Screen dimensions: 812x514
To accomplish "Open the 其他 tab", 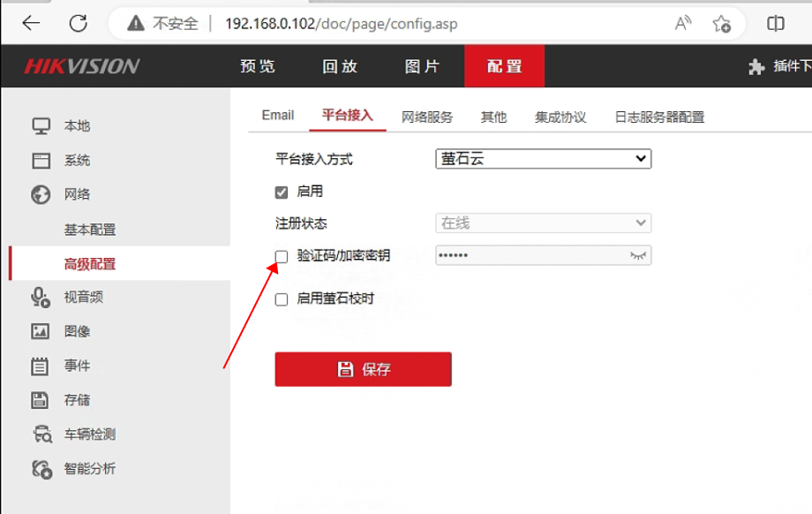I will pyautogui.click(x=493, y=117).
